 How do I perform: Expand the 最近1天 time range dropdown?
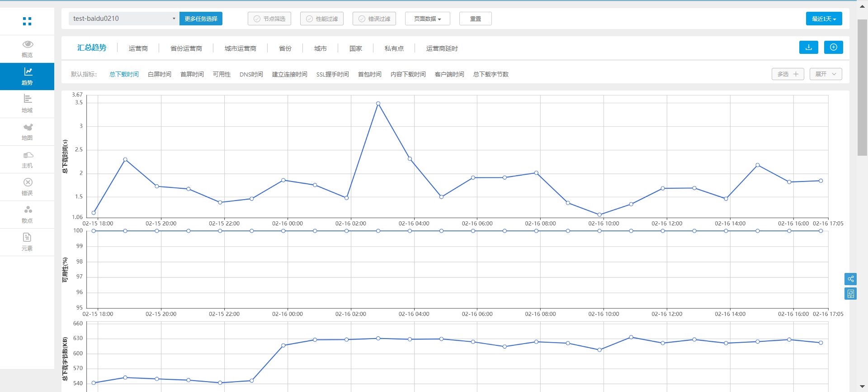click(x=824, y=19)
